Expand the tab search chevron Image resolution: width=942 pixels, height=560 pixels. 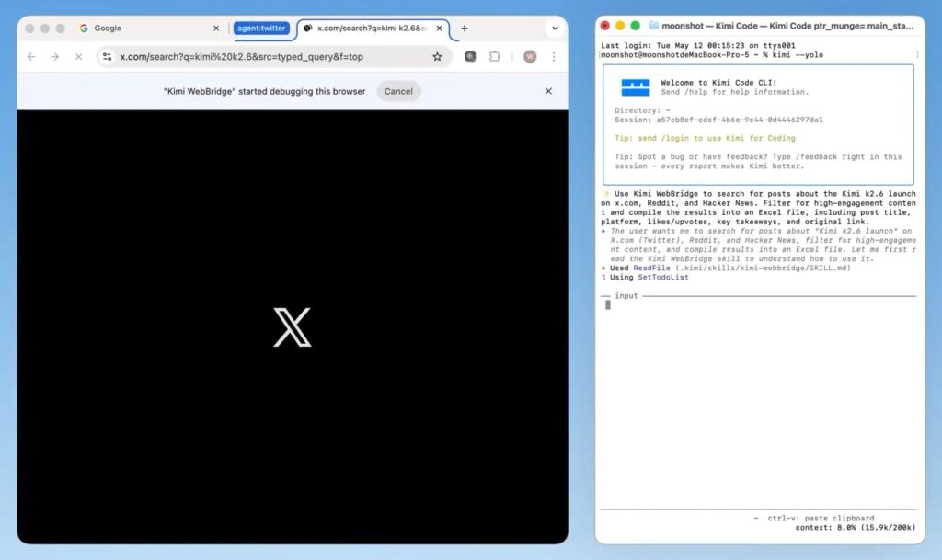(555, 29)
